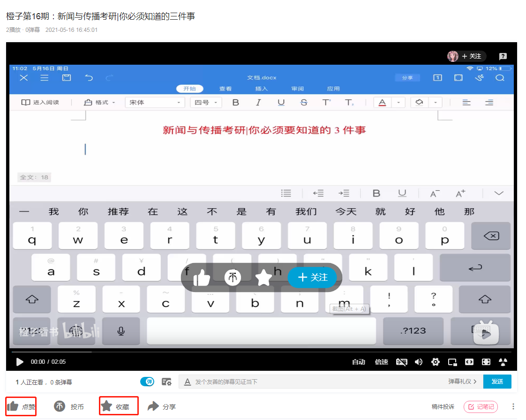This screenshot has height=420, width=526.
Task: Open 倍速 playback speed menu
Action: [x=382, y=361]
